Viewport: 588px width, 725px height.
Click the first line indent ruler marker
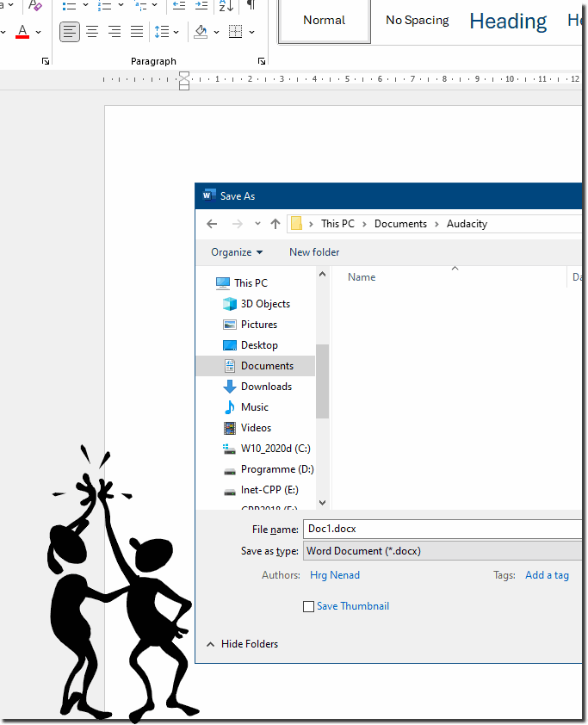click(184, 76)
